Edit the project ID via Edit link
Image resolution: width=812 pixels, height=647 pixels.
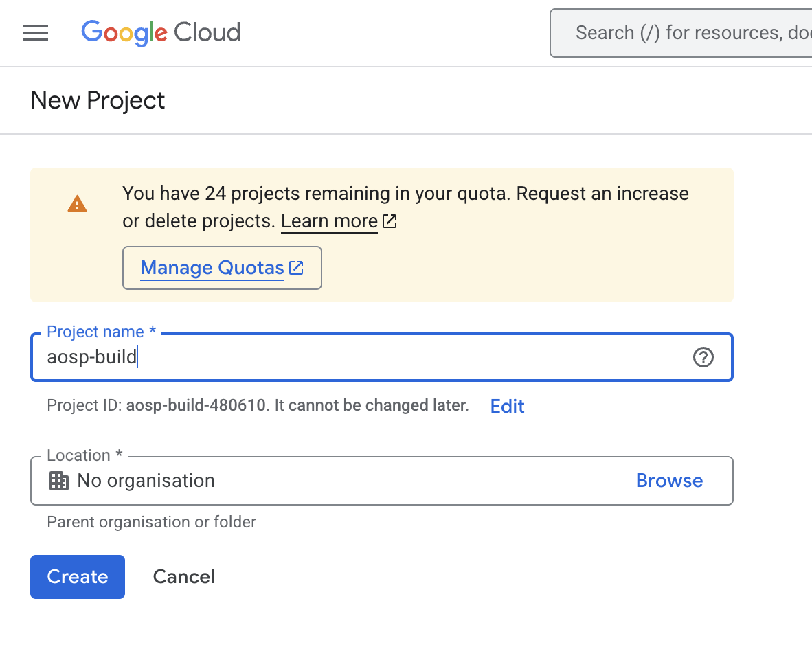coord(507,407)
